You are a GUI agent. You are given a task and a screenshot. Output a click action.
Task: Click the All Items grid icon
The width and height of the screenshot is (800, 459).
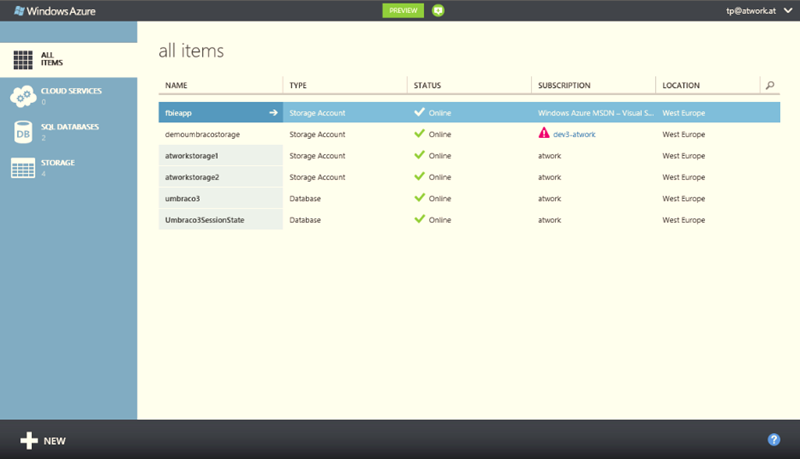tap(23, 58)
